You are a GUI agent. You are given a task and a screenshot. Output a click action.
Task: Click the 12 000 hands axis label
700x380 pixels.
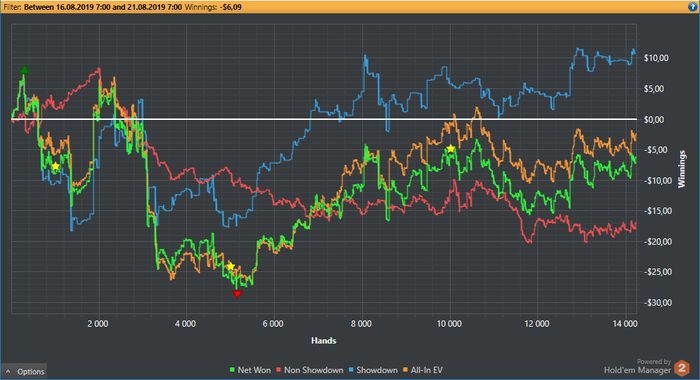point(537,324)
